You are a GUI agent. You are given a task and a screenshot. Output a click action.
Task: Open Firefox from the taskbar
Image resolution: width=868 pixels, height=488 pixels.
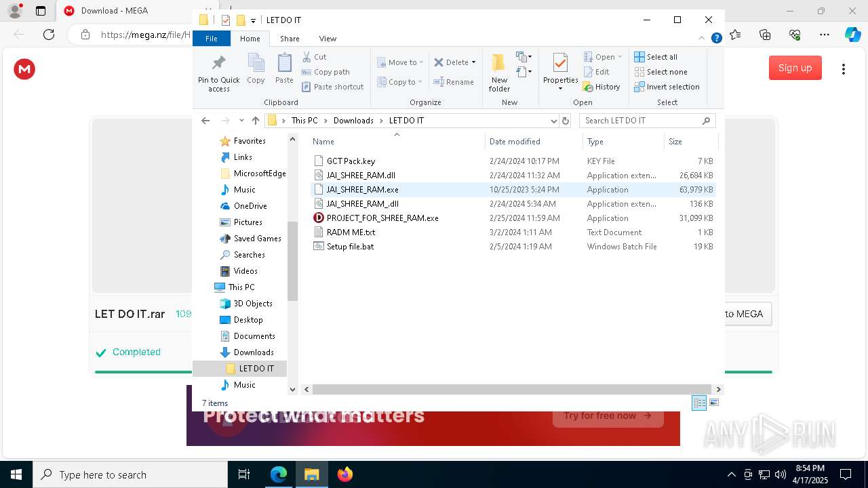tap(345, 474)
